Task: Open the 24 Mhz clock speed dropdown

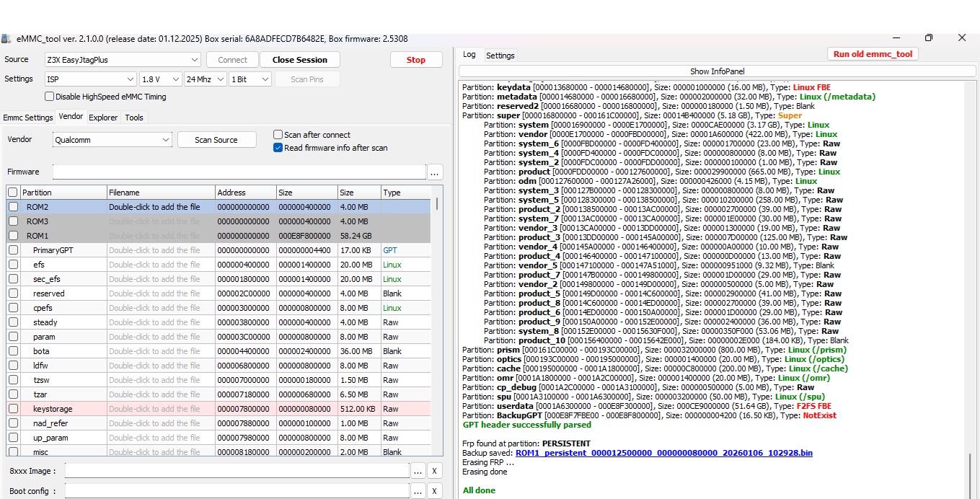Action: point(205,79)
